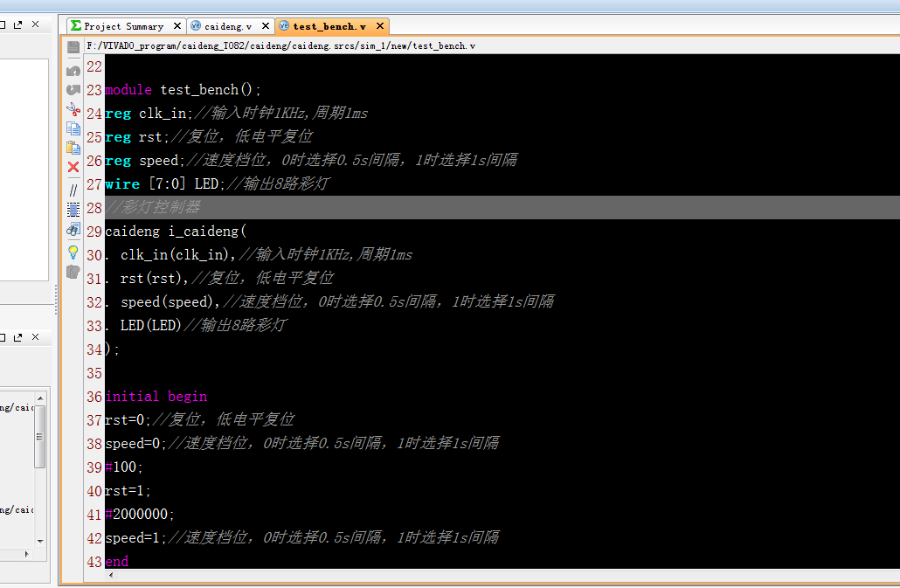
Task: Click the '.rst(rst),' port connection line
Action: click(x=218, y=278)
